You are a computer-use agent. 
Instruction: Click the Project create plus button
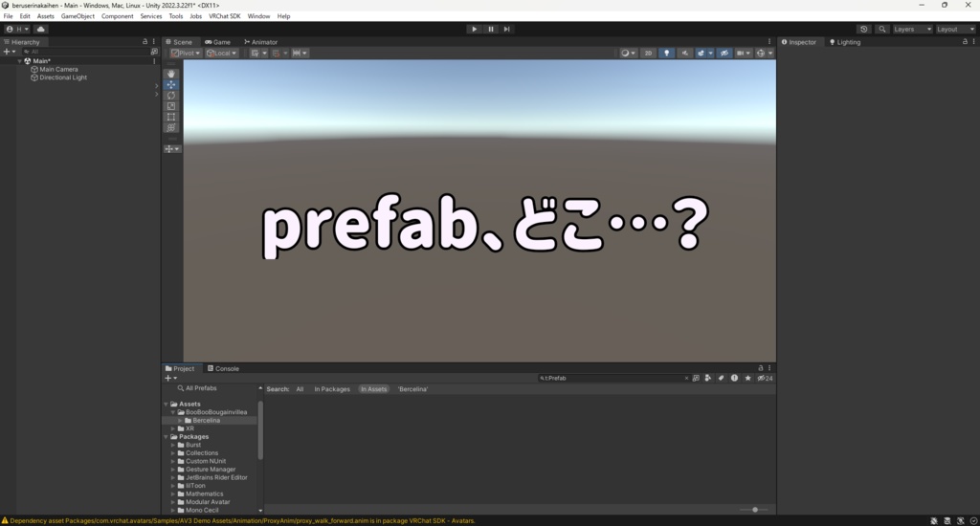click(x=170, y=378)
